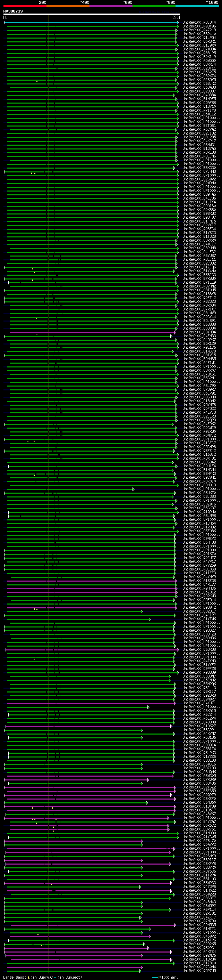The width and height of the screenshot is (222, 980).
Task: Open hit UniRef100_A5EDJ4
Action: [x=199, y=600]
